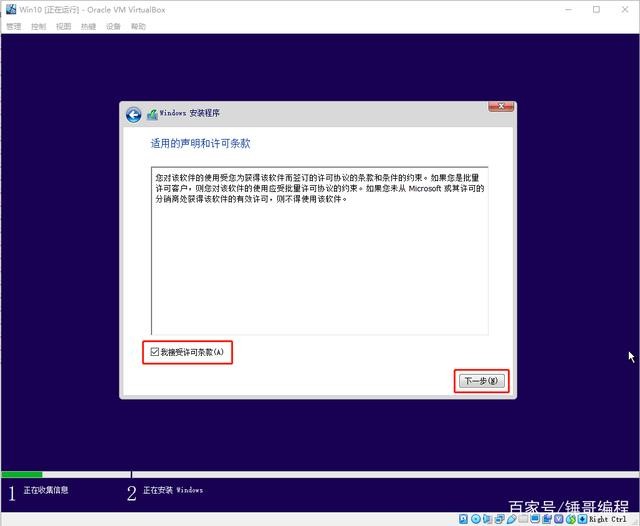
Task: Minimize the VirtualBox window
Action: point(568,9)
